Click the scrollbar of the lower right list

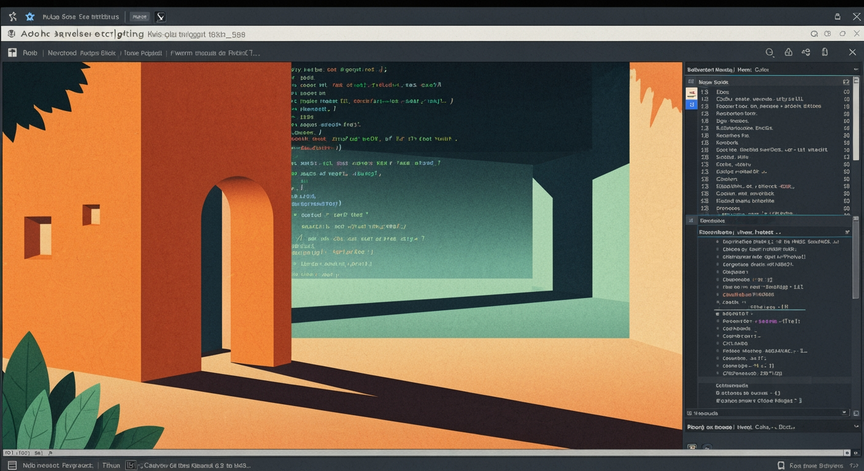[x=856, y=257]
